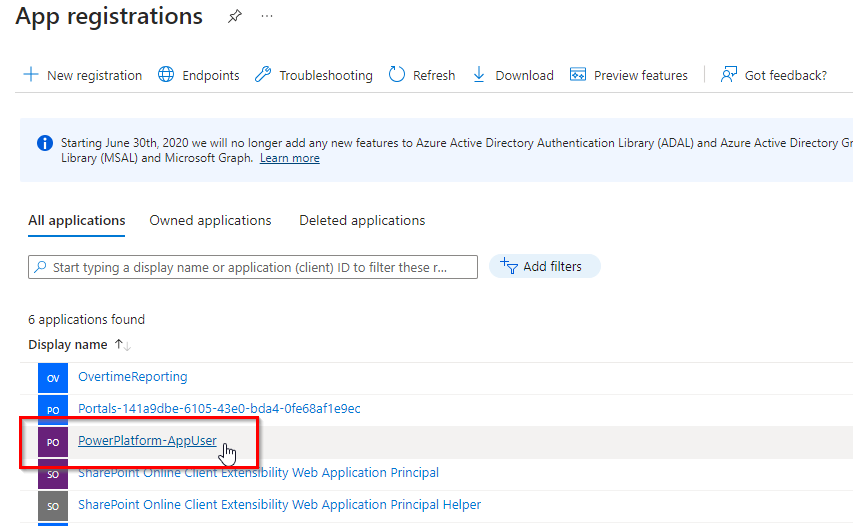853x526 pixels.
Task: Click the circular Refresh icon
Action: click(x=397, y=75)
